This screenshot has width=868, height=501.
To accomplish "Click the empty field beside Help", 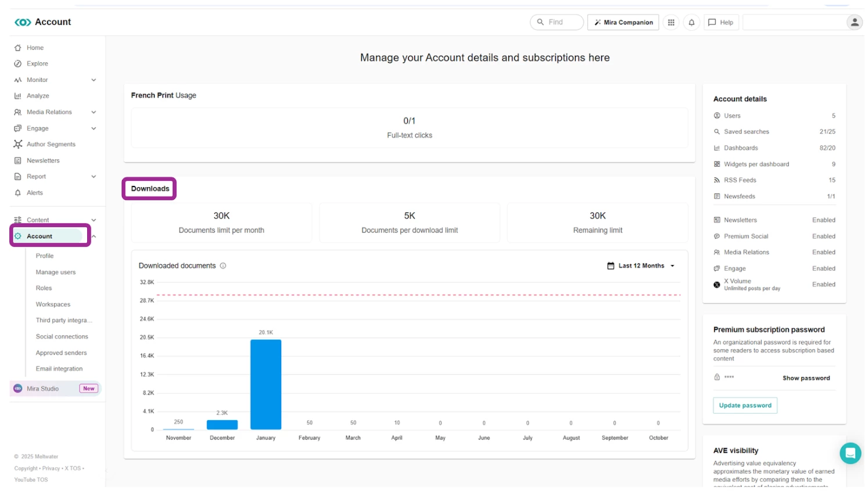I will pyautogui.click(x=794, y=22).
